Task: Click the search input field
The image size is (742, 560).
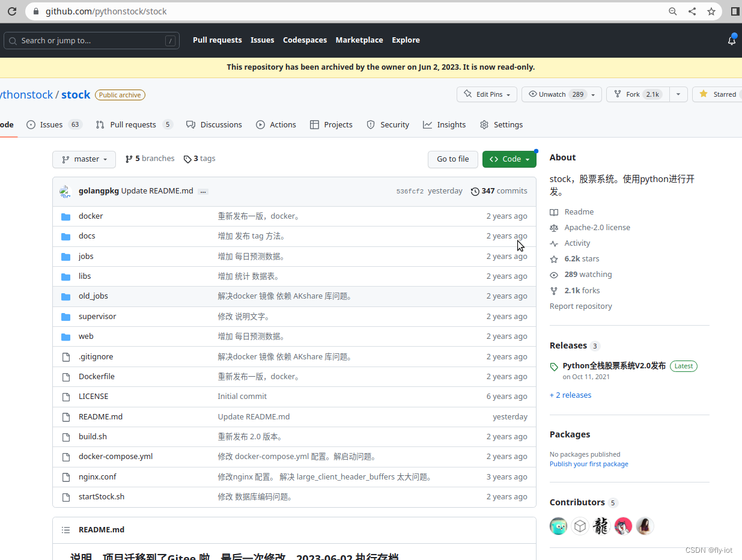Action: click(90, 40)
